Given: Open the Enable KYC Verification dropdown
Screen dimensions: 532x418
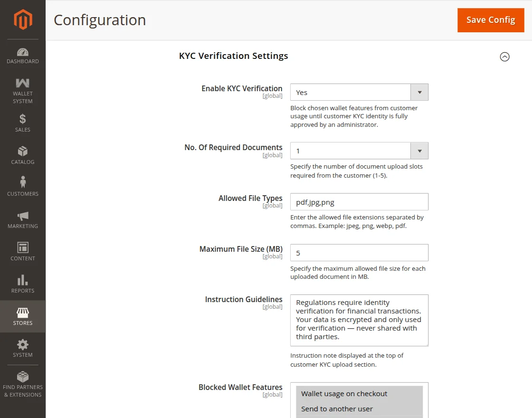Looking at the screenshot, I should click(359, 92).
